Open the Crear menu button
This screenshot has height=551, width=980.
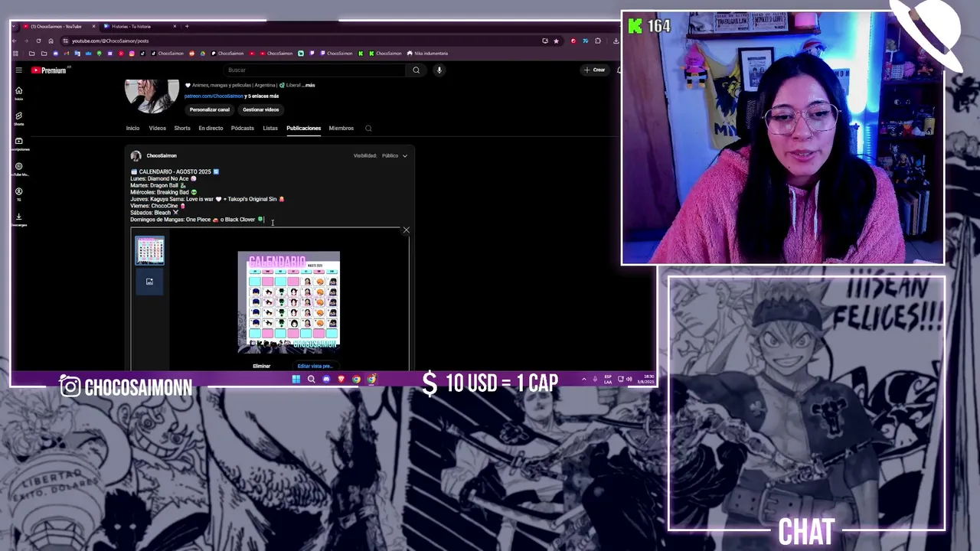tap(594, 70)
